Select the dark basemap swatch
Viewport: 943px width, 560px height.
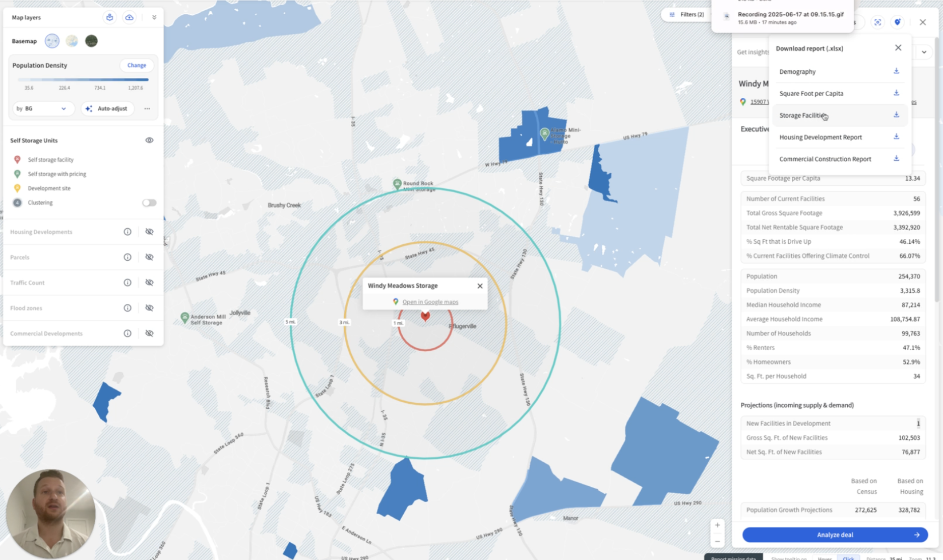tap(91, 41)
